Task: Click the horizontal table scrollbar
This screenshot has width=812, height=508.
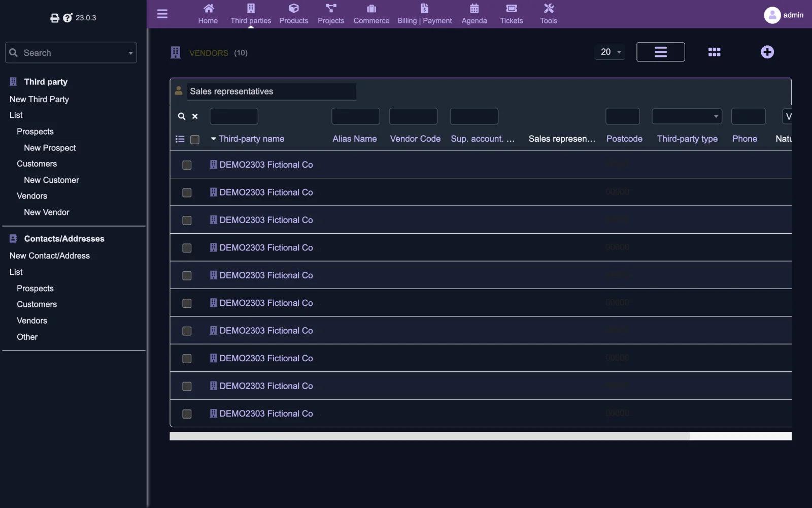Action: click(429, 436)
